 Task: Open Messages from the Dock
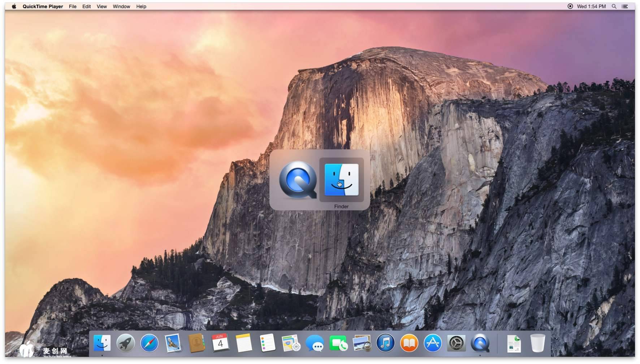[x=315, y=343]
